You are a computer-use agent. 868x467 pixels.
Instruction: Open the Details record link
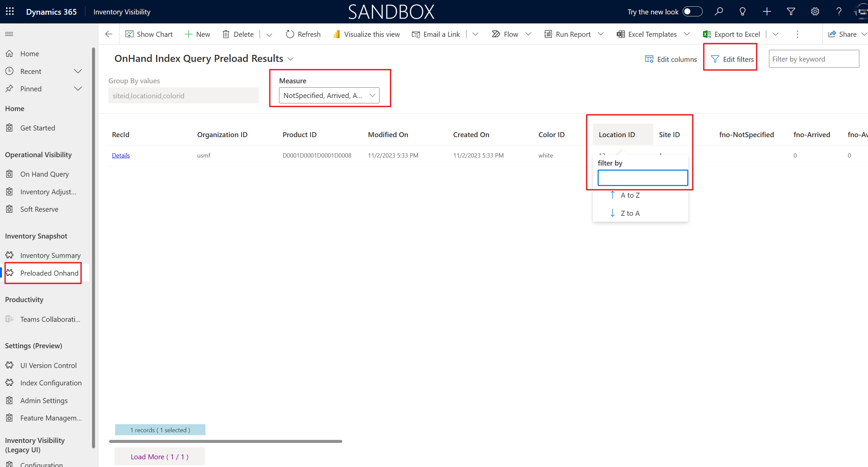point(121,155)
